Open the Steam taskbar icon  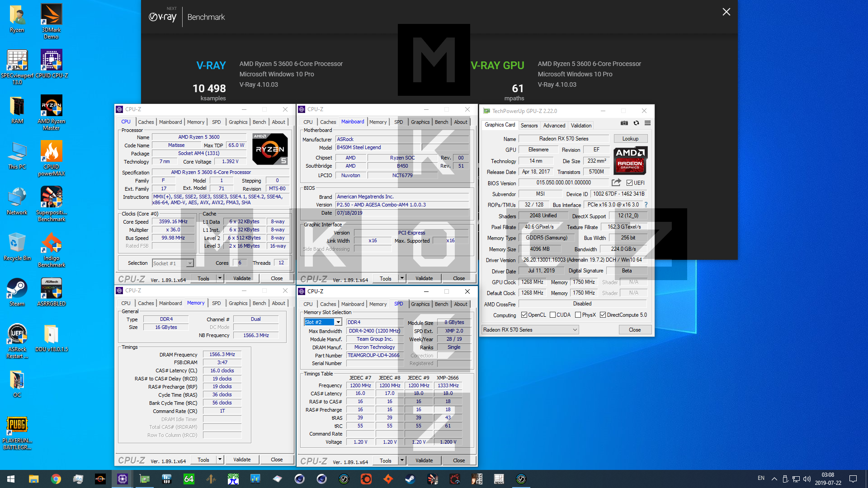[x=410, y=479]
